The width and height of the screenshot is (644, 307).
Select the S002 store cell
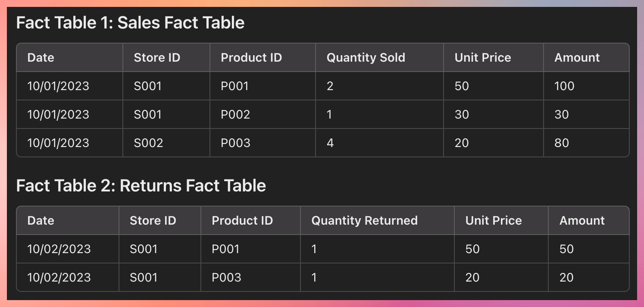(148, 143)
